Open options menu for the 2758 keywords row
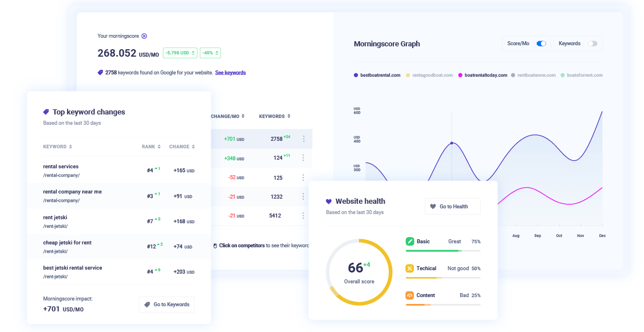This screenshot has width=644, height=332. coord(303,139)
